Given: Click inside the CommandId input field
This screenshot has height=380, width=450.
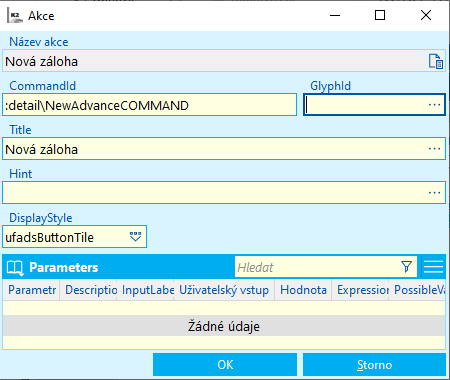Looking at the screenshot, I should [149, 105].
